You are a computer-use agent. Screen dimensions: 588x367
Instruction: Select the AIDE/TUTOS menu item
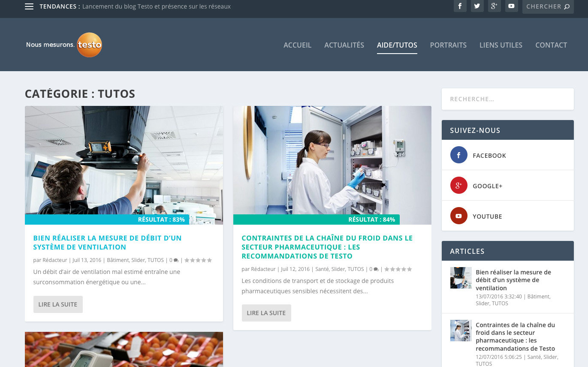(397, 45)
